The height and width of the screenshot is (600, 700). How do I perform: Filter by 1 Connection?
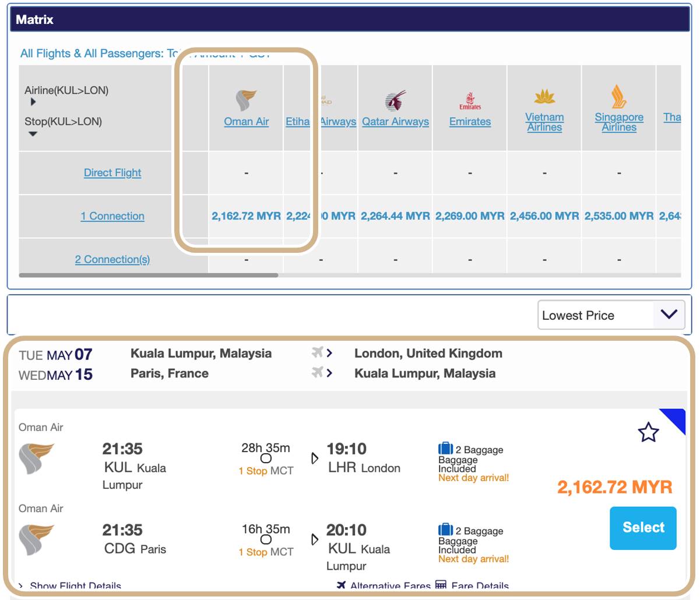pyautogui.click(x=112, y=216)
